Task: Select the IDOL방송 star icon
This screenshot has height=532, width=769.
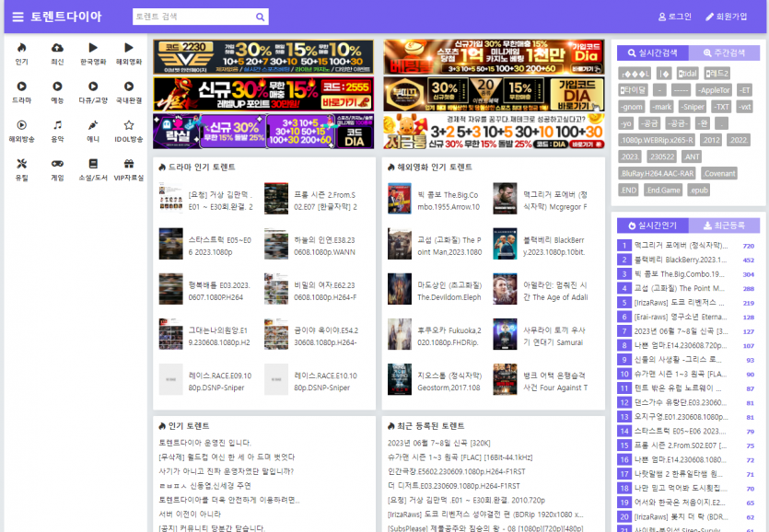Action: pyautogui.click(x=129, y=125)
